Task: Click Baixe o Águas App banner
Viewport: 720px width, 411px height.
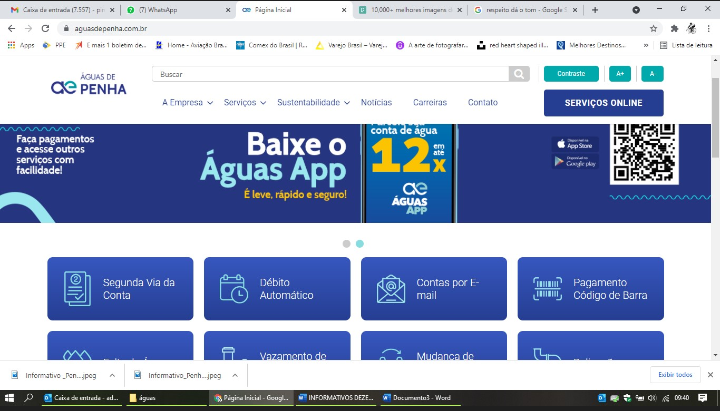Action: tap(355, 174)
